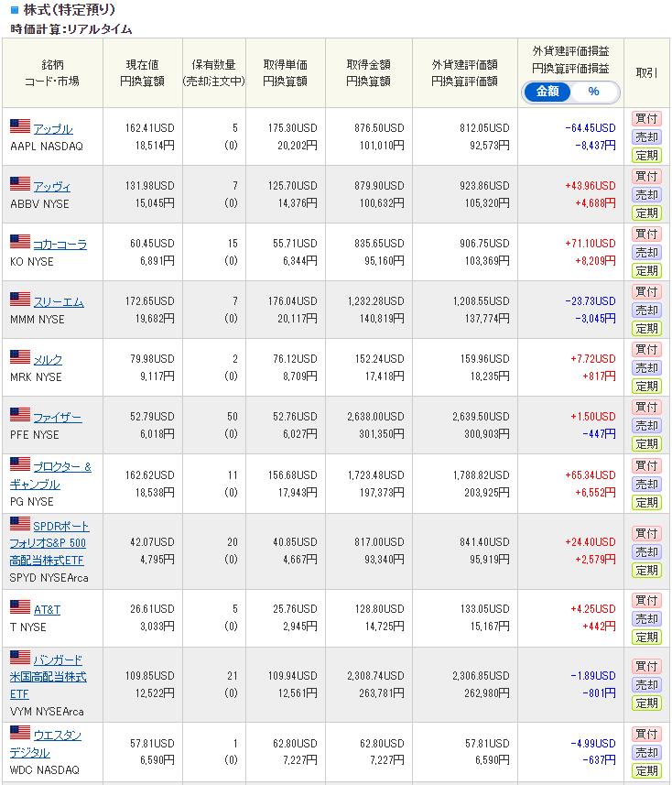The width and height of the screenshot is (672, 785).
Task: Click 買付 button for AAPL
Action: click(x=646, y=119)
